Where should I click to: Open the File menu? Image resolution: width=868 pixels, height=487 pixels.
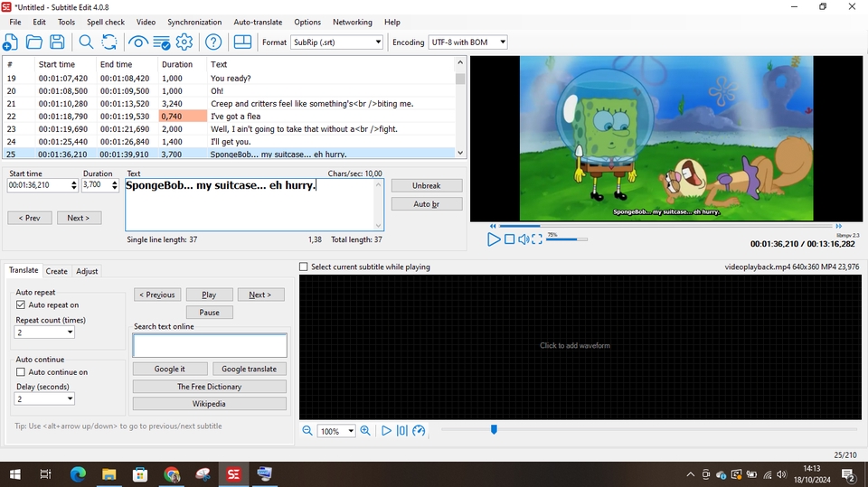point(15,22)
